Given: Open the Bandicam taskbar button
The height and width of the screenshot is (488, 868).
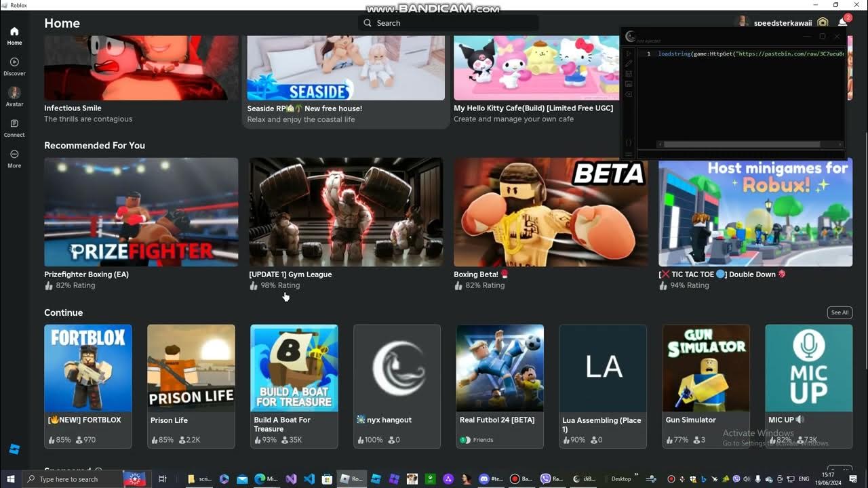Looking at the screenshot, I should [x=522, y=479].
